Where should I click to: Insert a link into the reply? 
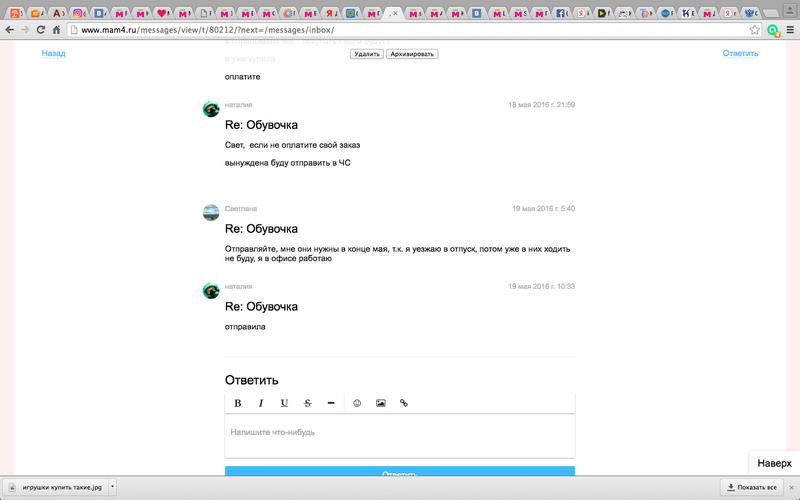coord(404,403)
